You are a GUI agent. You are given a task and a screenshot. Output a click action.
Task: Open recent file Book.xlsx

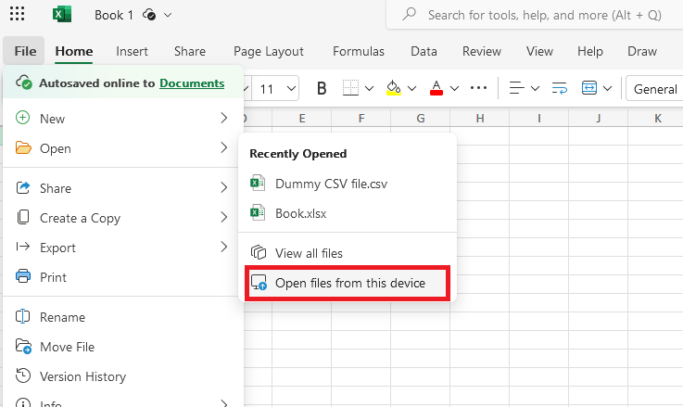point(347,214)
